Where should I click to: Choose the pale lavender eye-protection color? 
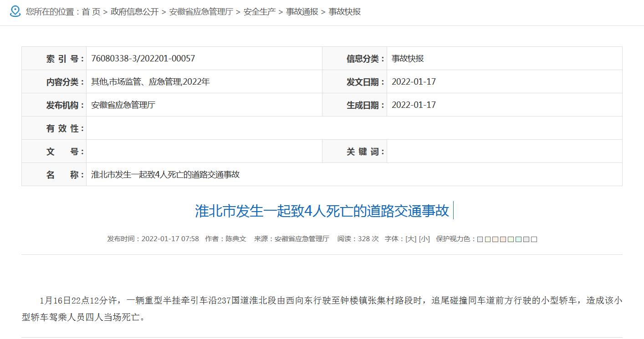coord(480,239)
